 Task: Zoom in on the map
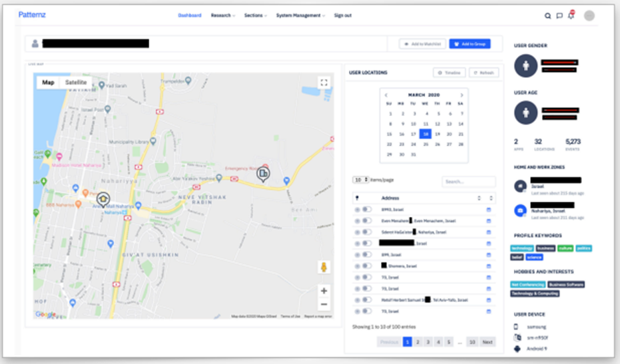[x=324, y=291]
